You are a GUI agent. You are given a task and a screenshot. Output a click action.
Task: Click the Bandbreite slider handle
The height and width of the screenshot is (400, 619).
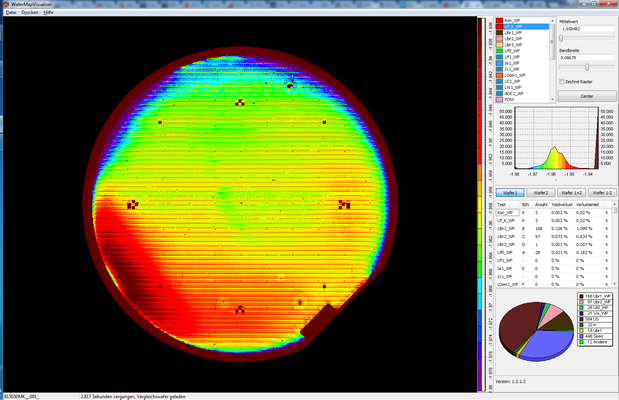click(585, 67)
